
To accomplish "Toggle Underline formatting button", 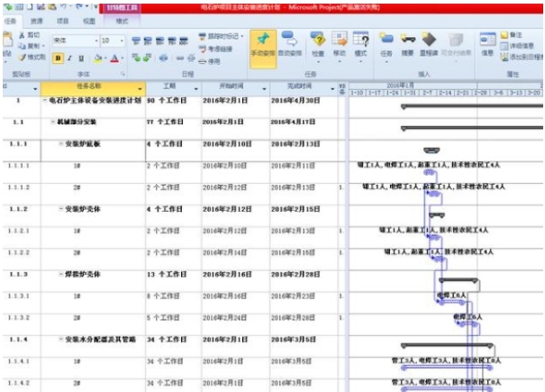I will [x=81, y=58].
